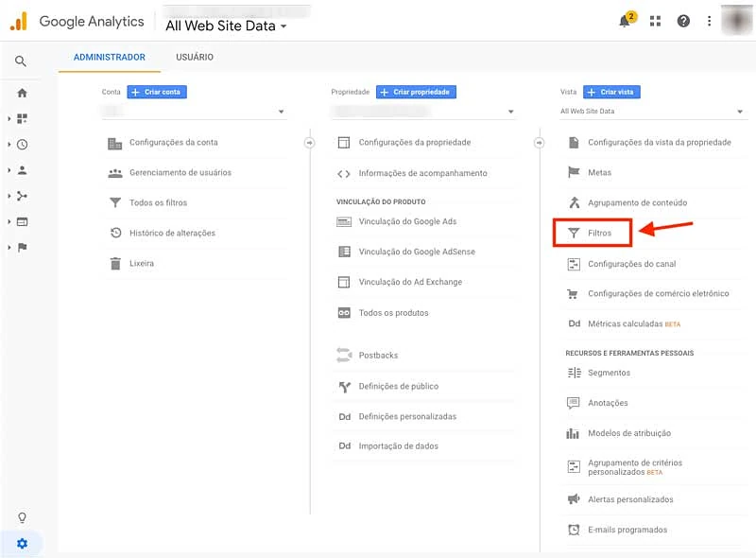
Task: Open the Vista All Web Site Data dropdown
Action: pos(653,112)
